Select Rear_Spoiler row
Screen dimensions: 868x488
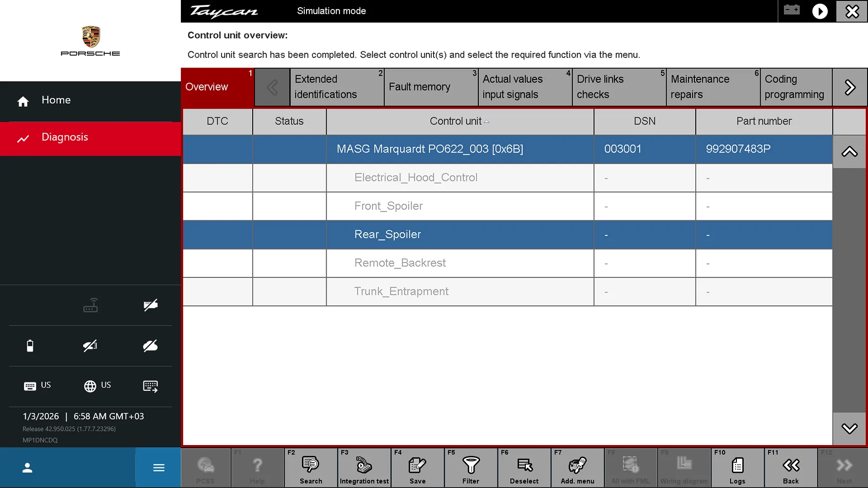pos(508,234)
